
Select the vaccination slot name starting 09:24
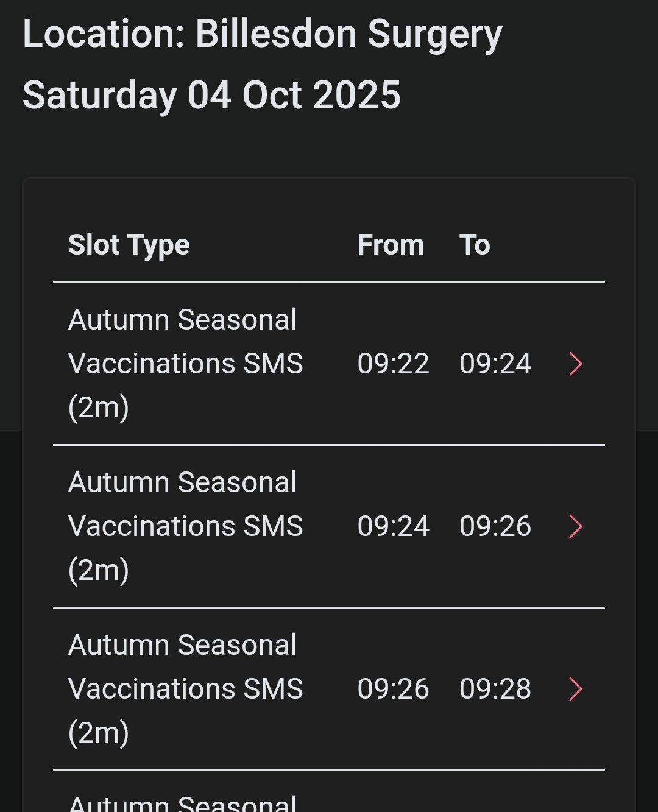click(x=185, y=526)
